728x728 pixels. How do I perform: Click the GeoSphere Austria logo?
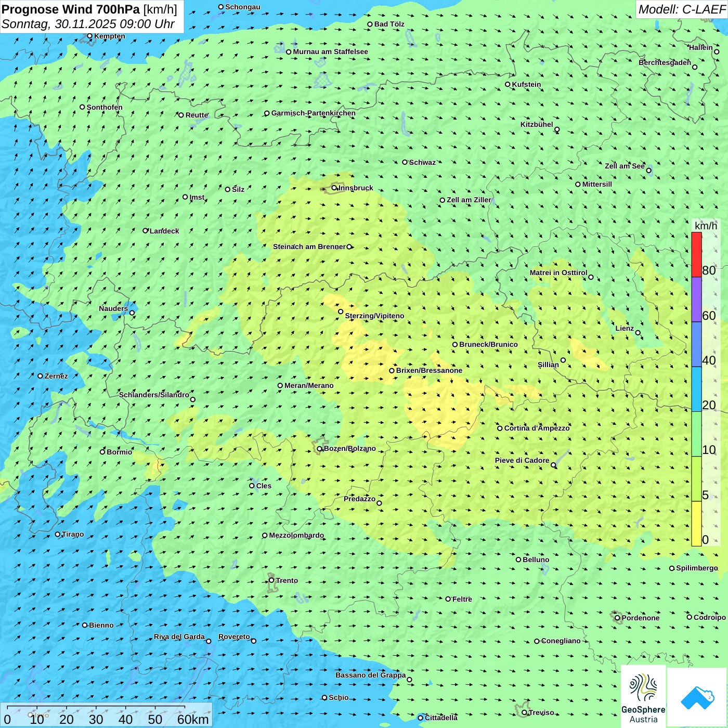pos(643,696)
